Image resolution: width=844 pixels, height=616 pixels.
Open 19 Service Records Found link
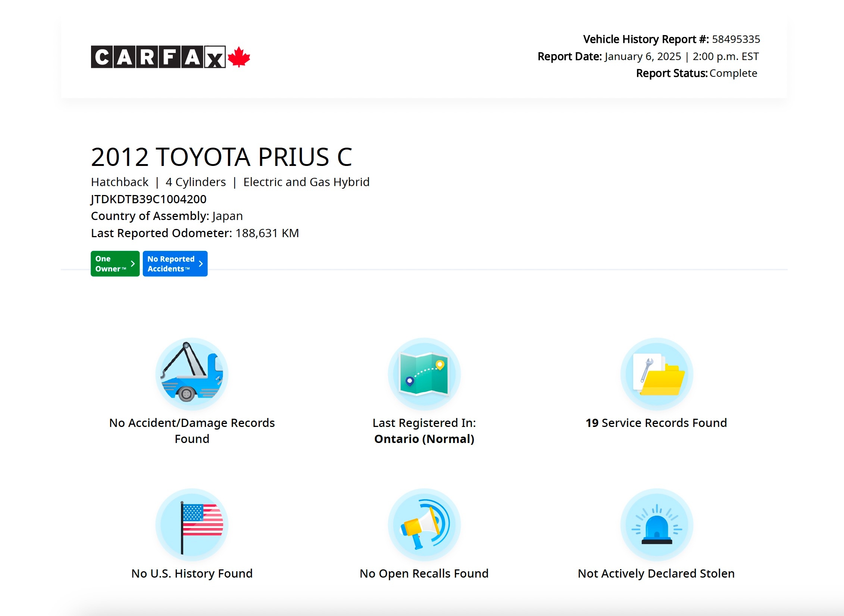click(x=656, y=423)
